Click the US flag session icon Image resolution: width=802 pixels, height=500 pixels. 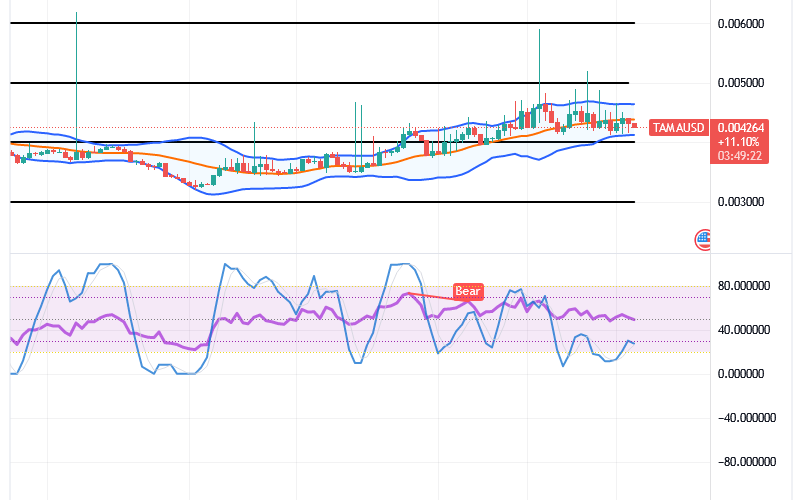click(703, 239)
